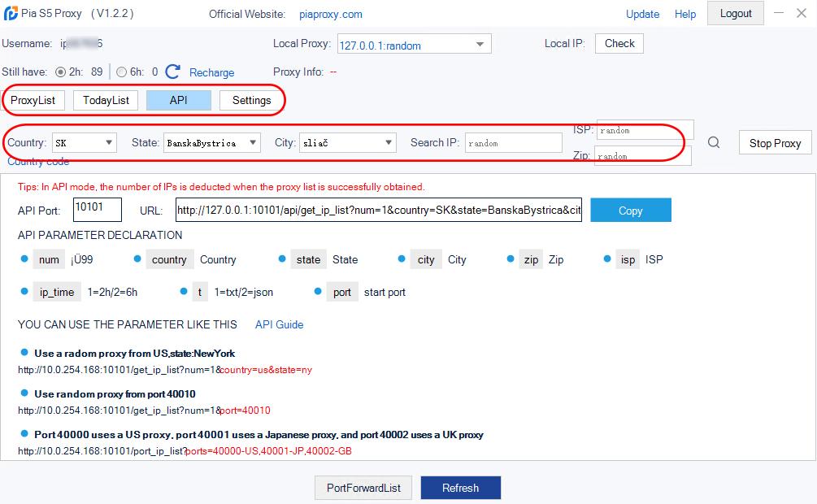This screenshot has width=817, height=504.
Task: Click the 'Use random proxy from port 40010' heading
Action: click(115, 394)
